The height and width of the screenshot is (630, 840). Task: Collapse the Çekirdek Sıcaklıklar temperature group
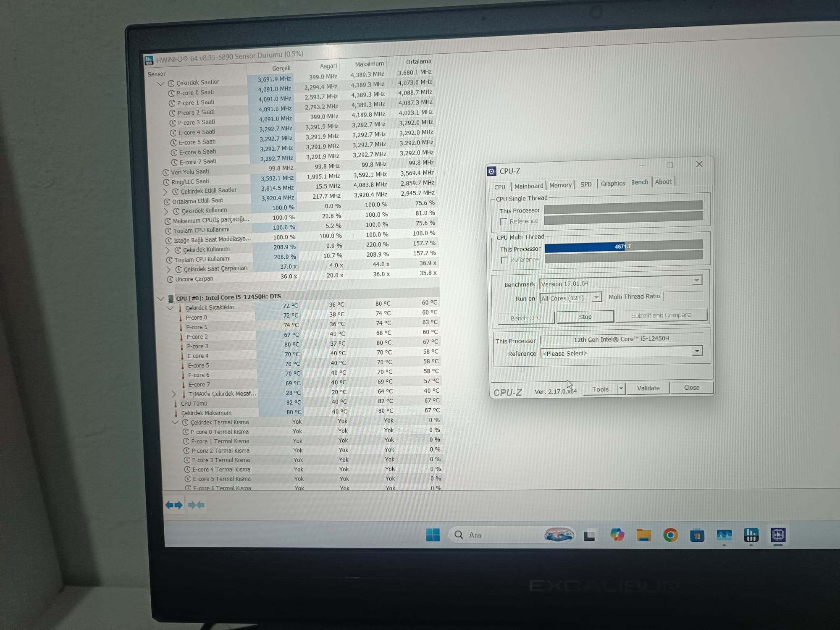pyautogui.click(x=170, y=308)
